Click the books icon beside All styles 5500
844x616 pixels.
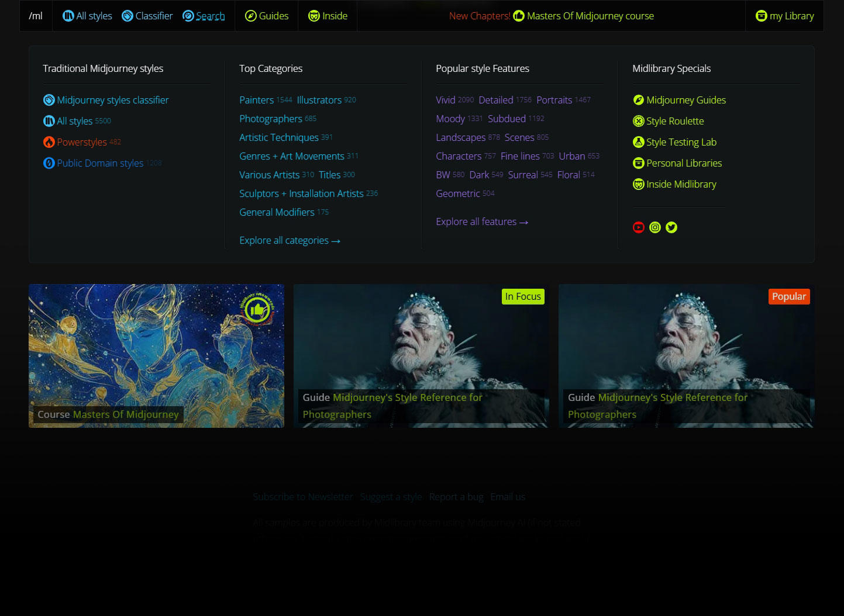(49, 121)
